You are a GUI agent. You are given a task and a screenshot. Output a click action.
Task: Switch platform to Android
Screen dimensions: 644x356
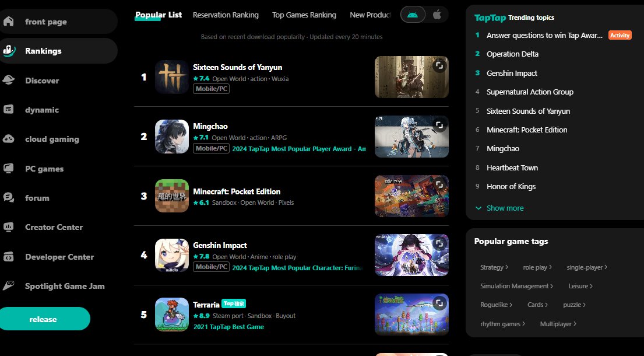tap(413, 15)
